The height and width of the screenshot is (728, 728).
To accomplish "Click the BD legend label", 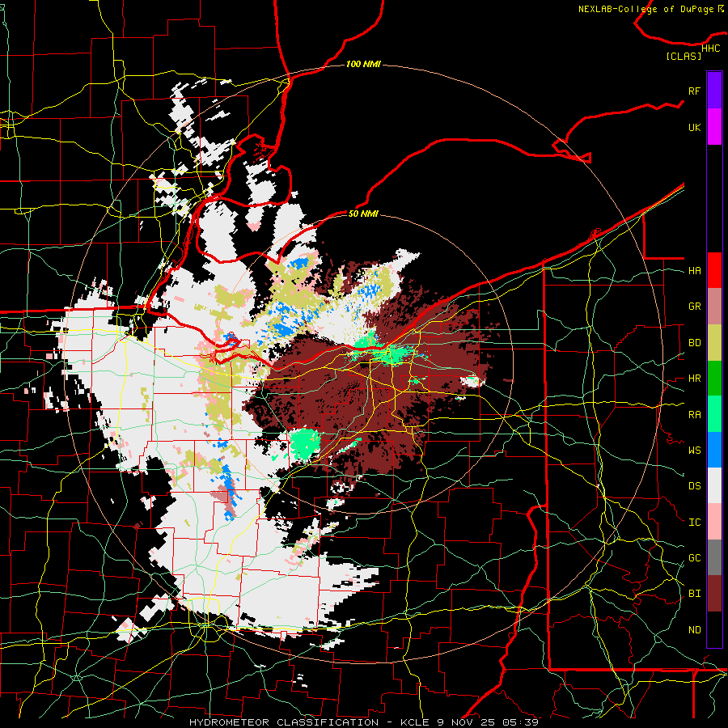I will (694, 343).
